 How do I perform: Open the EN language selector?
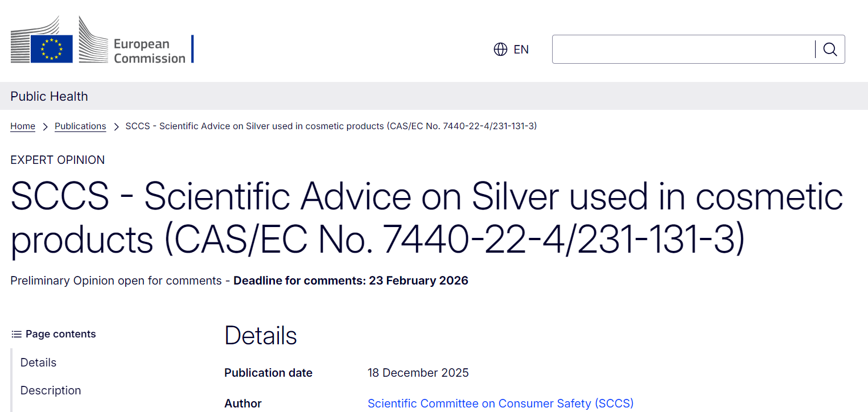point(521,50)
